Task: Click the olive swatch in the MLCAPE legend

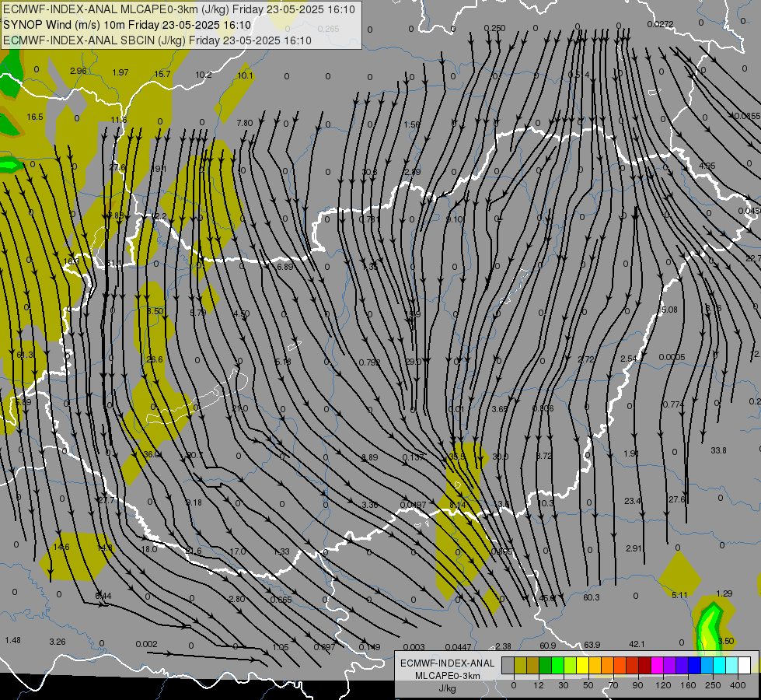Action: [520, 665]
